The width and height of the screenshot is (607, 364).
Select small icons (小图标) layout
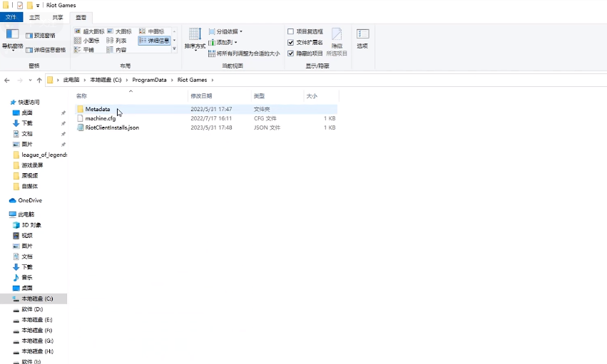tap(87, 41)
